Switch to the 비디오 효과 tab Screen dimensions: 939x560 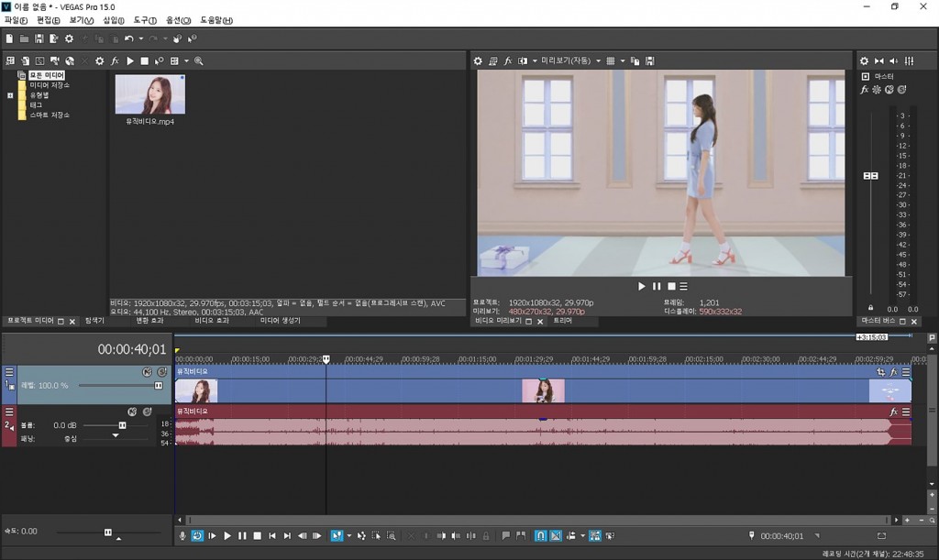pyautogui.click(x=211, y=321)
